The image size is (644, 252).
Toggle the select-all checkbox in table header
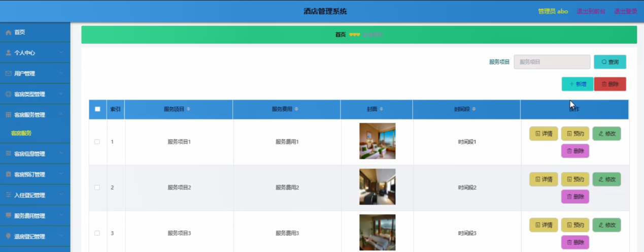[97, 109]
